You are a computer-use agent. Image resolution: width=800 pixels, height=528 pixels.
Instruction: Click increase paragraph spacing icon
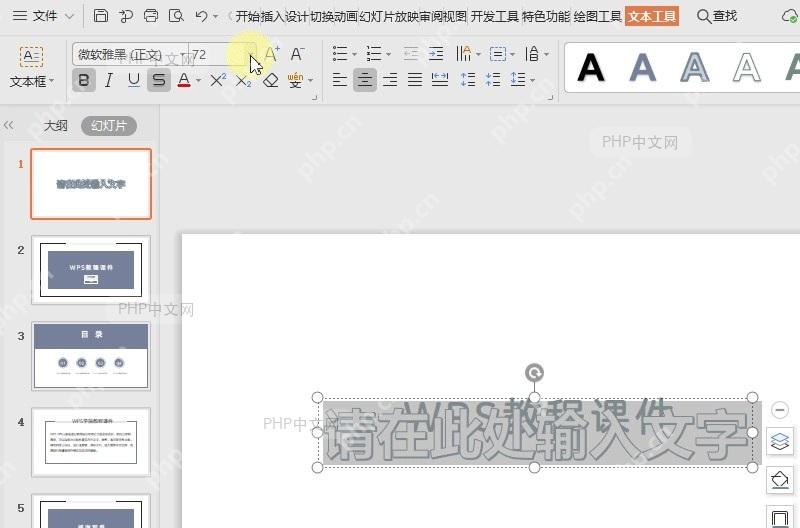point(468,80)
